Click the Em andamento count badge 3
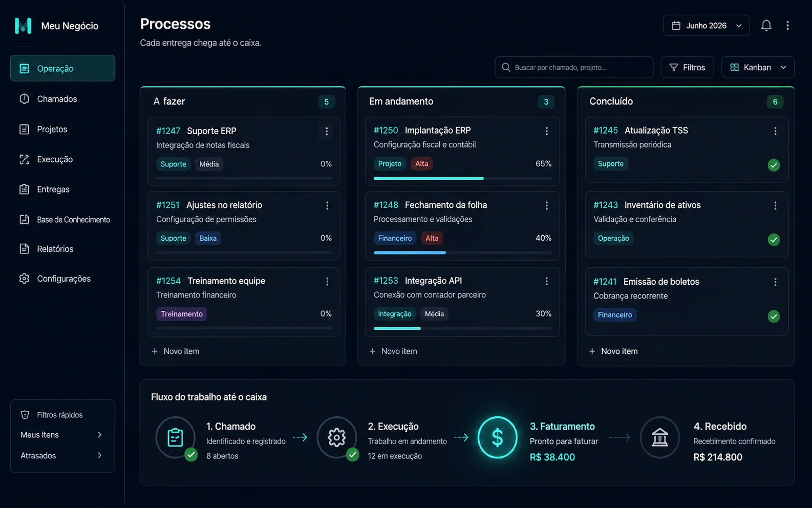 (x=546, y=102)
